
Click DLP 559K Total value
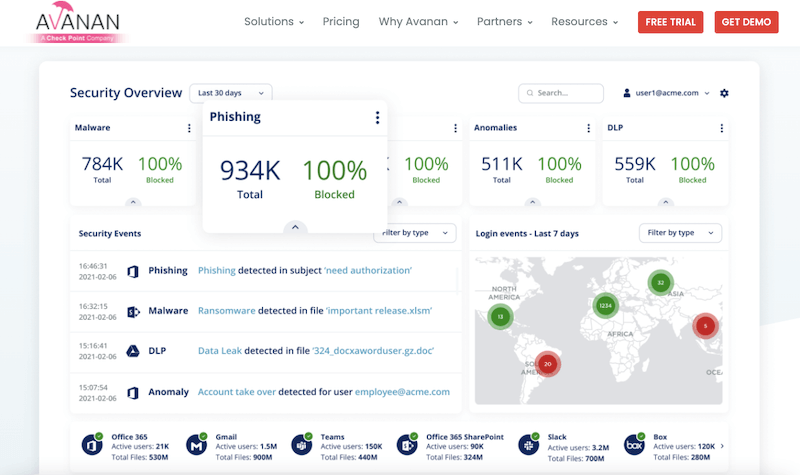pyautogui.click(x=635, y=164)
